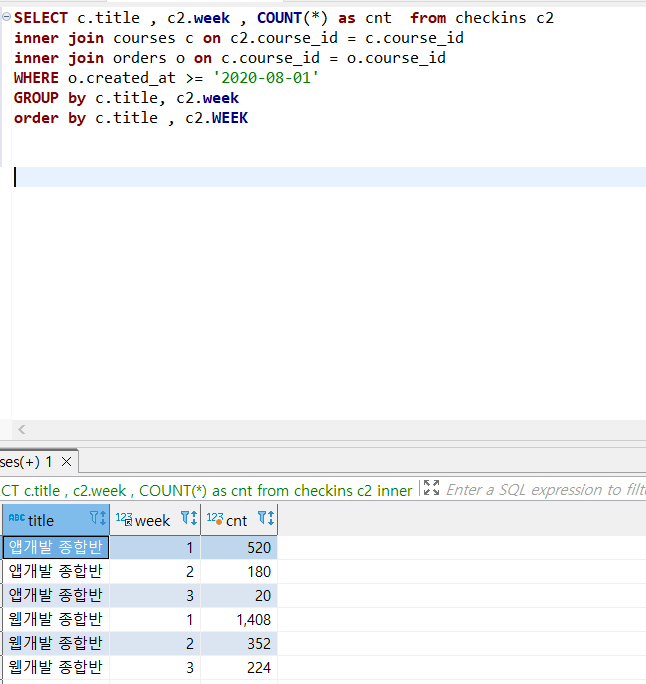646x684 pixels.
Task: Click the 'checkins' table name in the query
Action: [x=491, y=18]
